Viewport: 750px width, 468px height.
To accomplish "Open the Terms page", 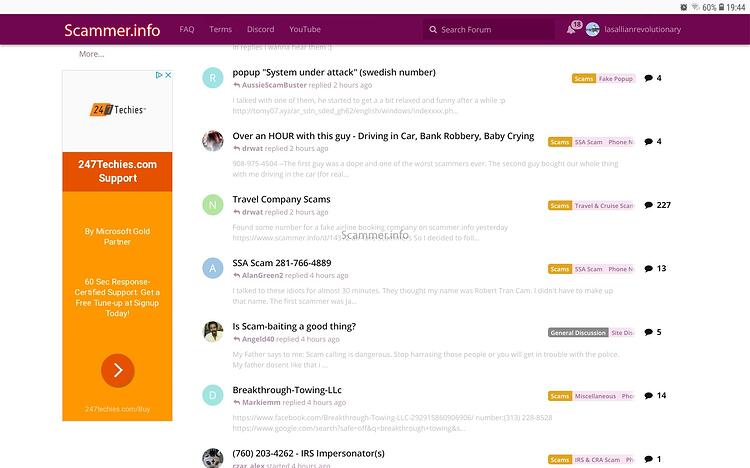I will tap(221, 29).
